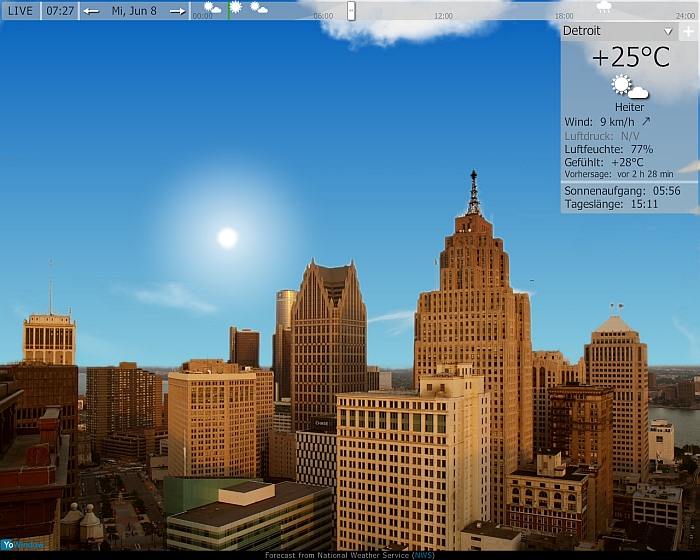Jump to 18:00 on the timeline
Viewport: 700px width, 560px height.
point(564,16)
